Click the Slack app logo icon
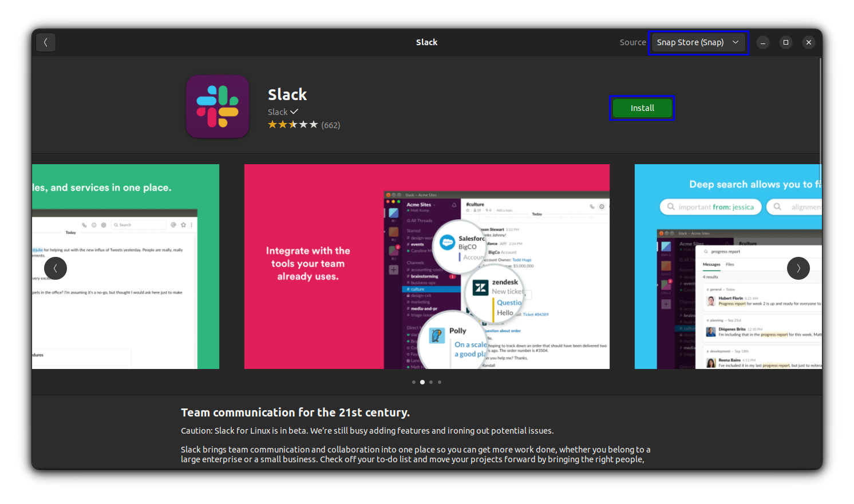The image size is (854, 504). [x=218, y=107]
